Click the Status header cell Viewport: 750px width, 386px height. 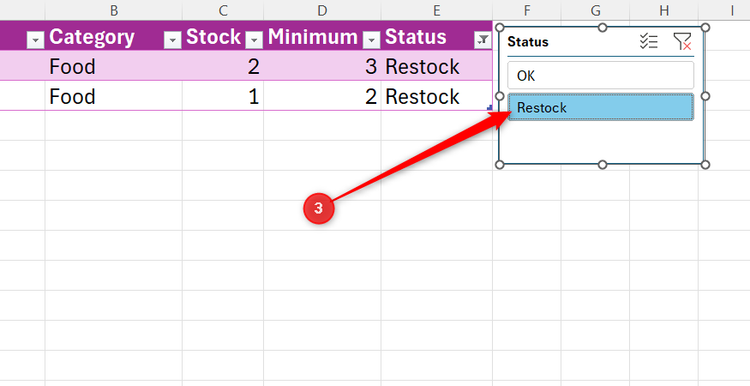click(x=437, y=36)
